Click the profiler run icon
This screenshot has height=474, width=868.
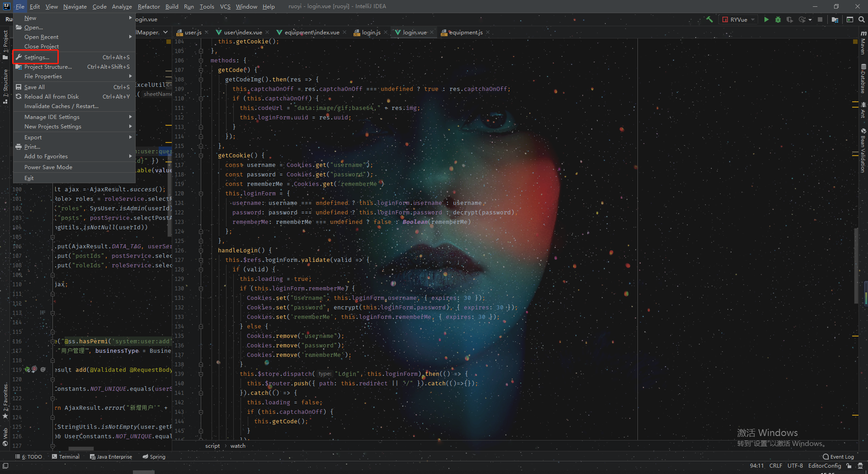[802, 19]
